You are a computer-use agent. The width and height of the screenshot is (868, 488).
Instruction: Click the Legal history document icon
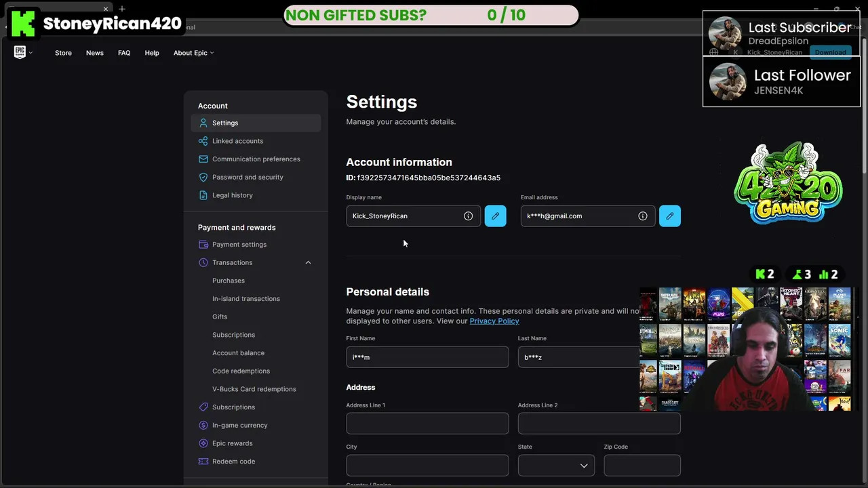(203, 195)
